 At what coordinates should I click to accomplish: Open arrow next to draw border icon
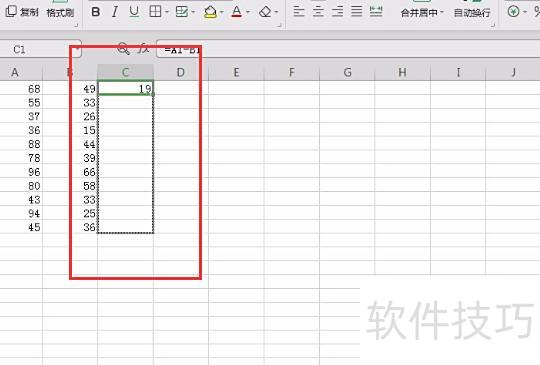(193, 13)
